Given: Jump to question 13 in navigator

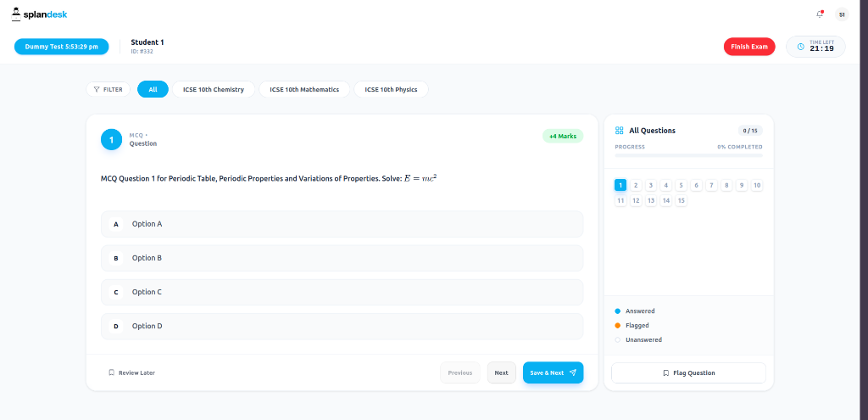Looking at the screenshot, I should coord(651,200).
